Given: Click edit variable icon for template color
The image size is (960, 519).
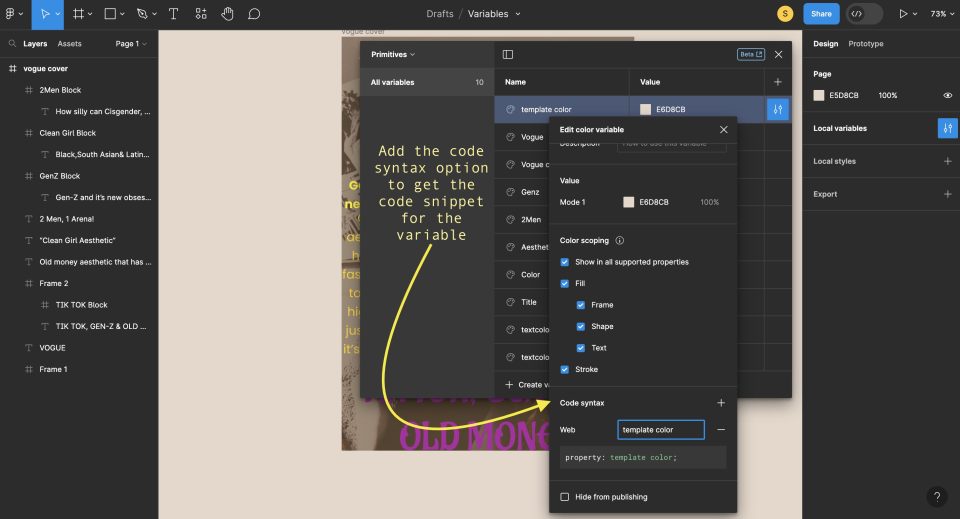Looking at the screenshot, I should 778,110.
